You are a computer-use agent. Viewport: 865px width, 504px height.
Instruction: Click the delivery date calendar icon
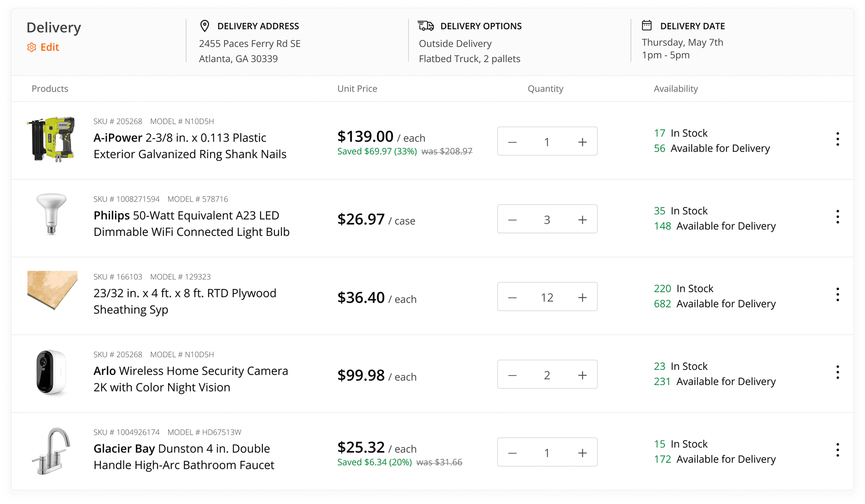647,25
